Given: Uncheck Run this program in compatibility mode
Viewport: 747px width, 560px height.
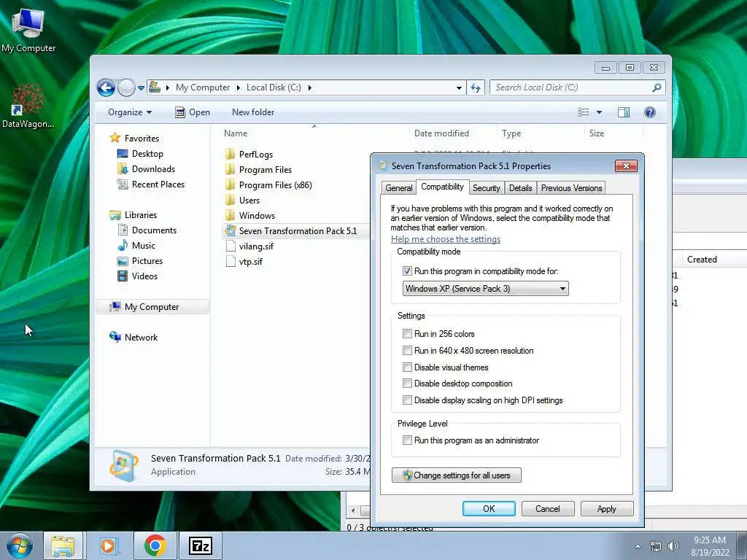Looking at the screenshot, I should click(407, 271).
